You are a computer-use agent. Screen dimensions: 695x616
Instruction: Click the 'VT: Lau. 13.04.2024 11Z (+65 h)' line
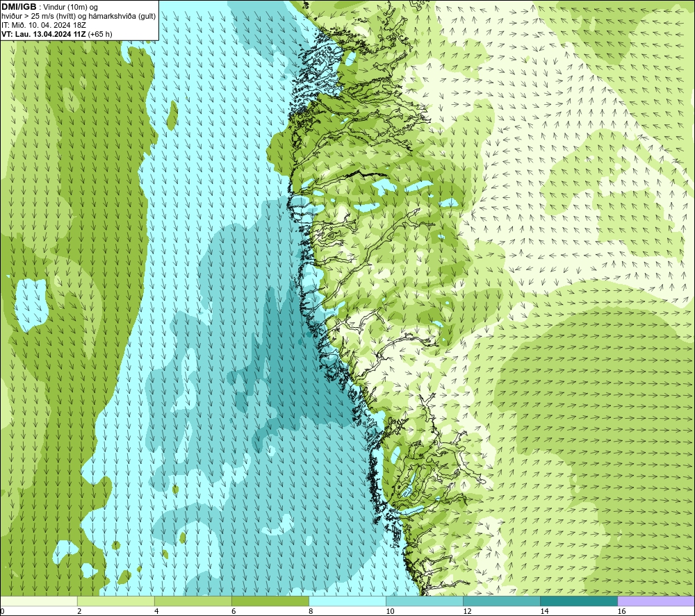pyautogui.click(x=57, y=34)
